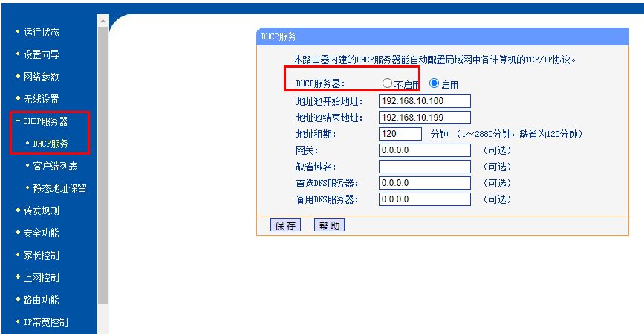The image size is (644, 334).
Task: Select the 启用 radio button
Action: pos(434,83)
